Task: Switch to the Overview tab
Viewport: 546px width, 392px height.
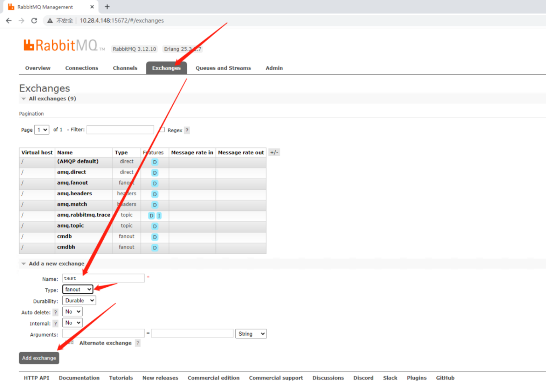Action: click(x=38, y=68)
